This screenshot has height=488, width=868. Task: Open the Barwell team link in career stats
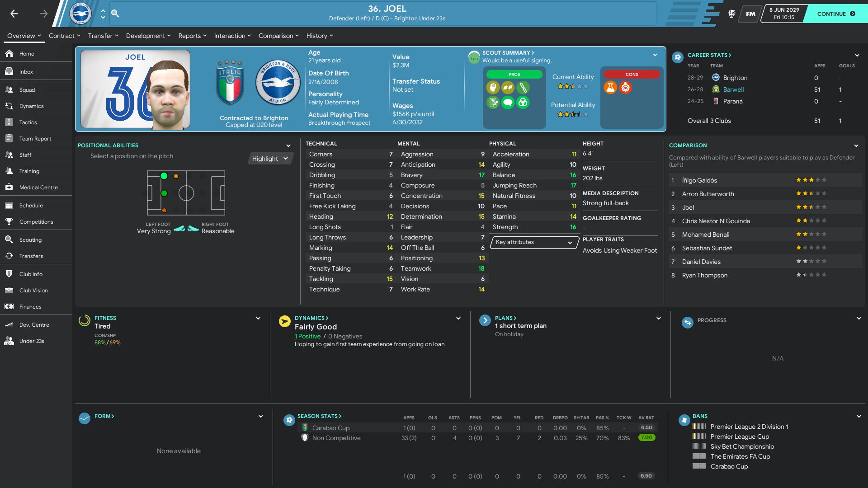click(733, 89)
